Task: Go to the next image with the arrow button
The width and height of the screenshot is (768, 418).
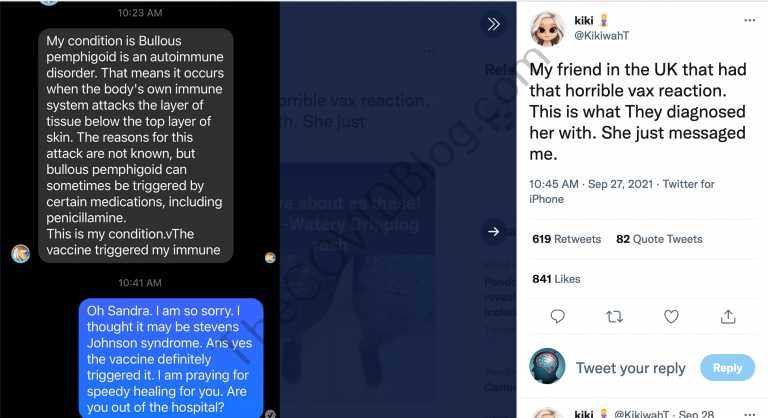Action: [494, 231]
